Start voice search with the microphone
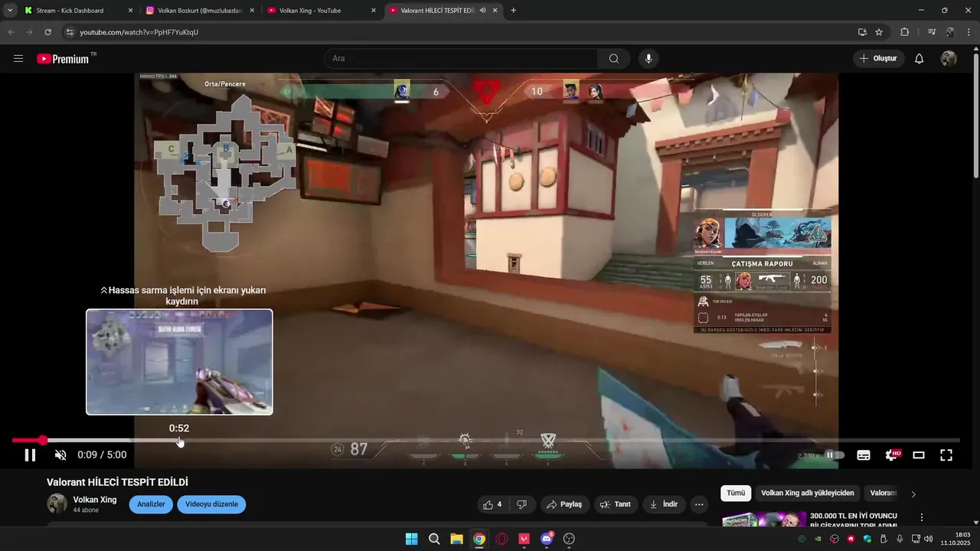Image resolution: width=980 pixels, height=551 pixels. click(648, 58)
